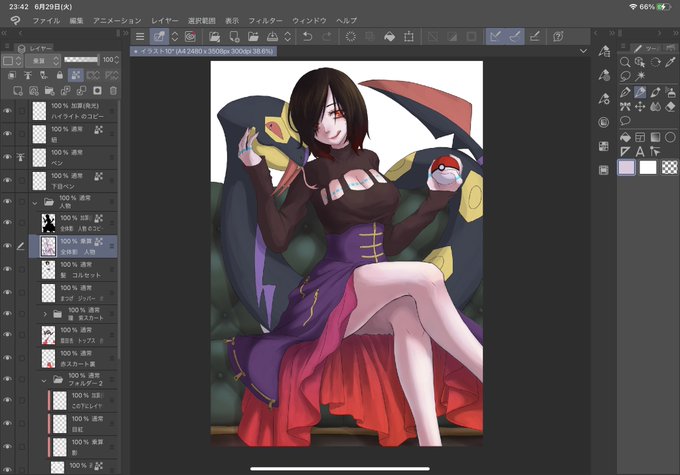Select the Zoom magnifier tool

tap(625, 62)
